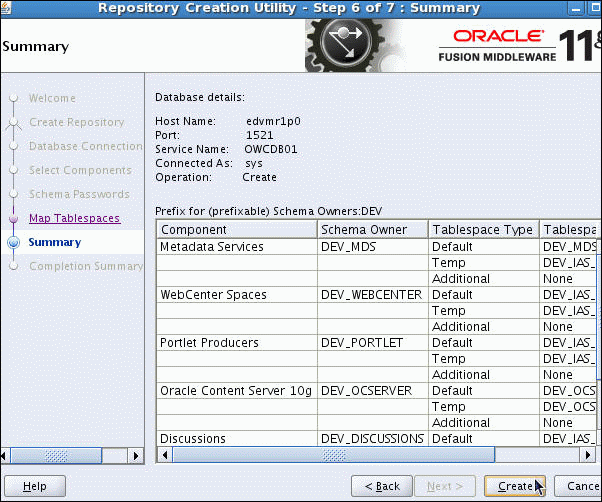Click the service name OWCDB01
Viewport: 602px width, 502px height.
pos(271,149)
